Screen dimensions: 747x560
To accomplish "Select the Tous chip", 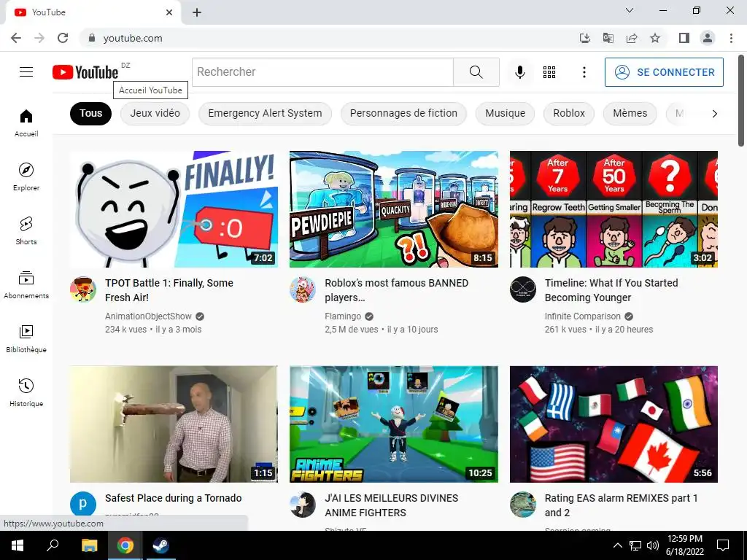I will [x=90, y=113].
